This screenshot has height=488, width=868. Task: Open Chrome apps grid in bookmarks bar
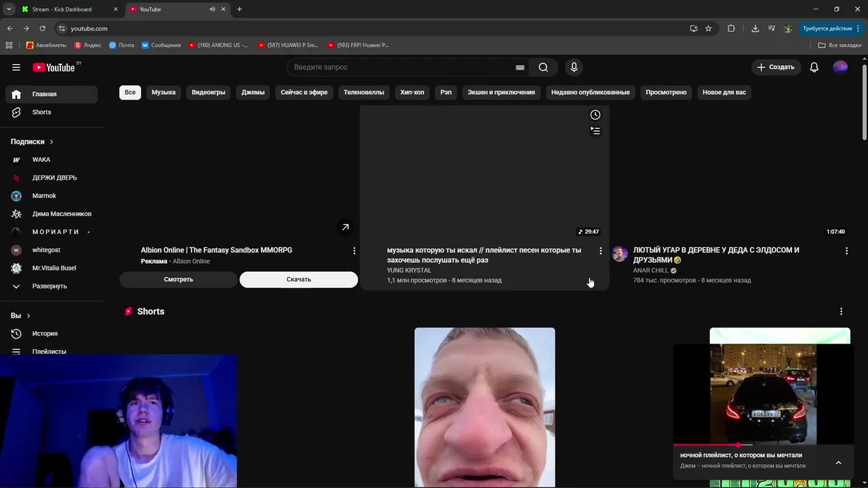tap(9, 45)
